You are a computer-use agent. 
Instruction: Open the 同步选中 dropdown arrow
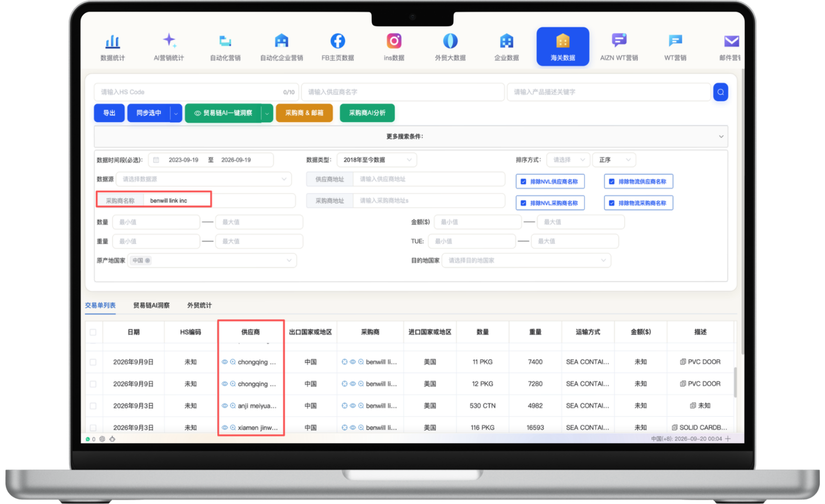point(176,113)
